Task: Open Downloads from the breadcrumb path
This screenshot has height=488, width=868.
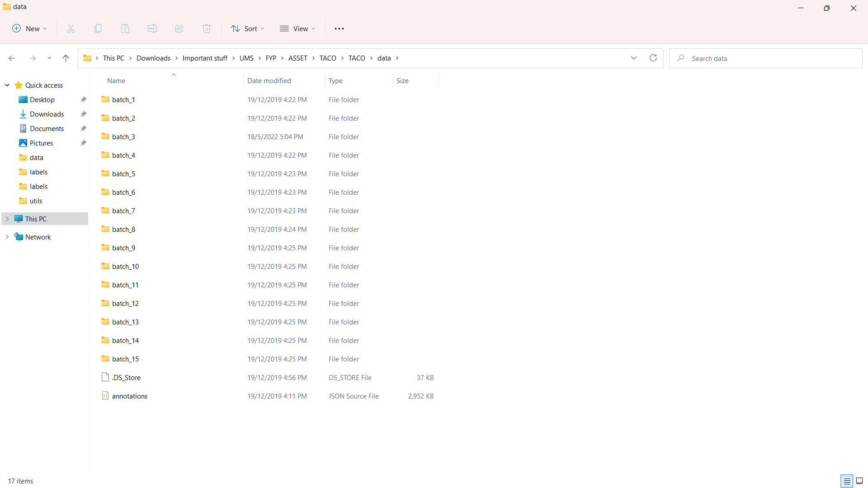Action: coord(153,58)
